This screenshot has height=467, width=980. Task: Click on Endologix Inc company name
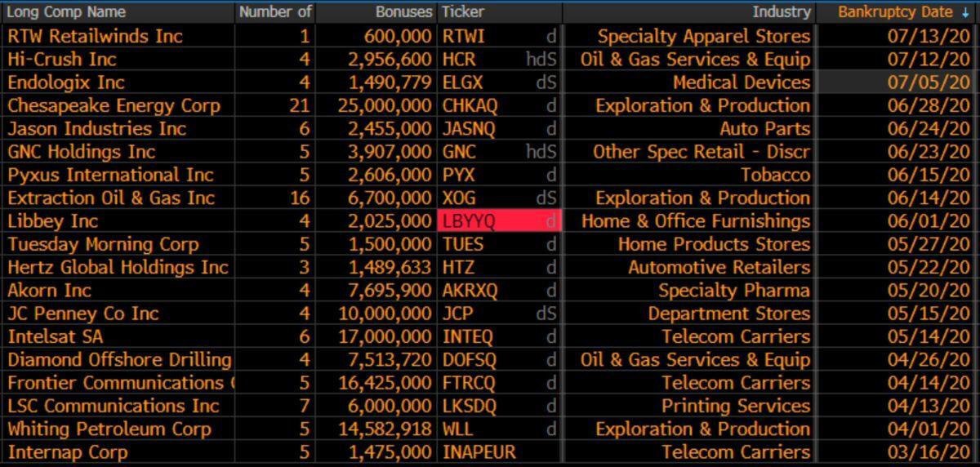tap(66, 82)
